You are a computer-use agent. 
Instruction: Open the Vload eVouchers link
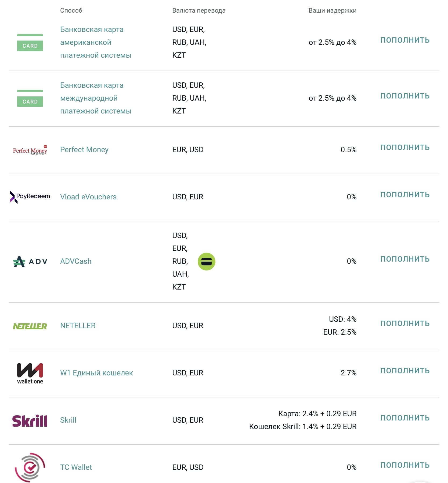[88, 197]
